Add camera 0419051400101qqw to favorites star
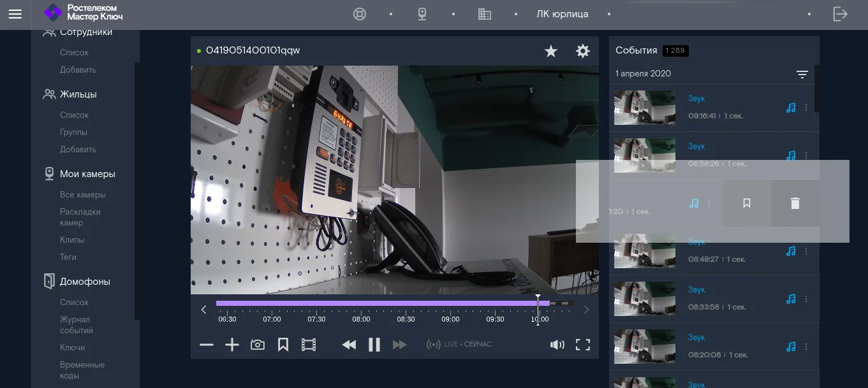868x388 pixels. pyautogui.click(x=551, y=52)
